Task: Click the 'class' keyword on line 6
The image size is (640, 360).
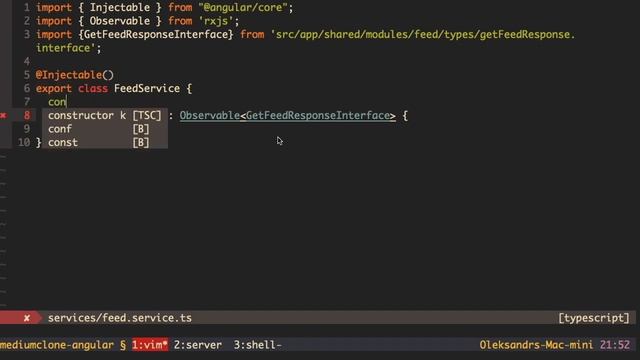Action: [x=93, y=89]
